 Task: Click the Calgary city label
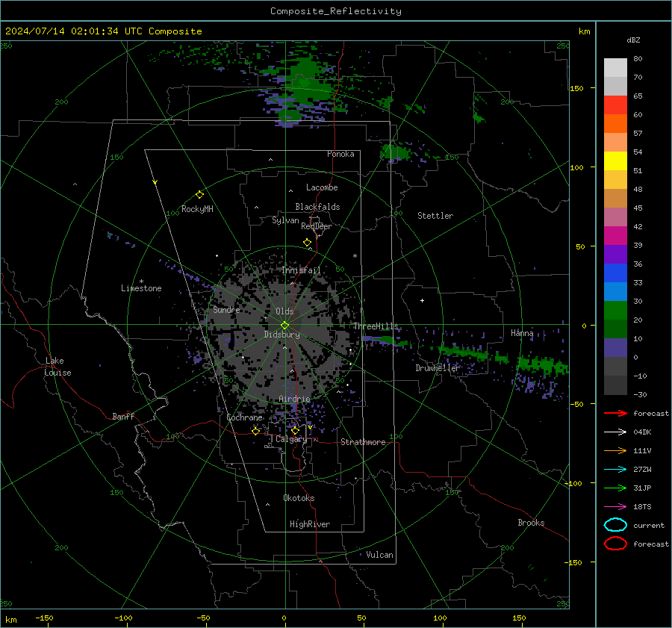[x=291, y=439]
